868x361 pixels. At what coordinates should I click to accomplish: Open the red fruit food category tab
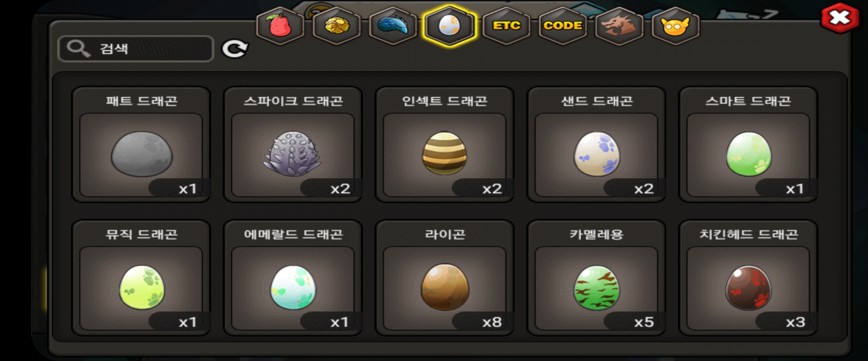(280, 26)
